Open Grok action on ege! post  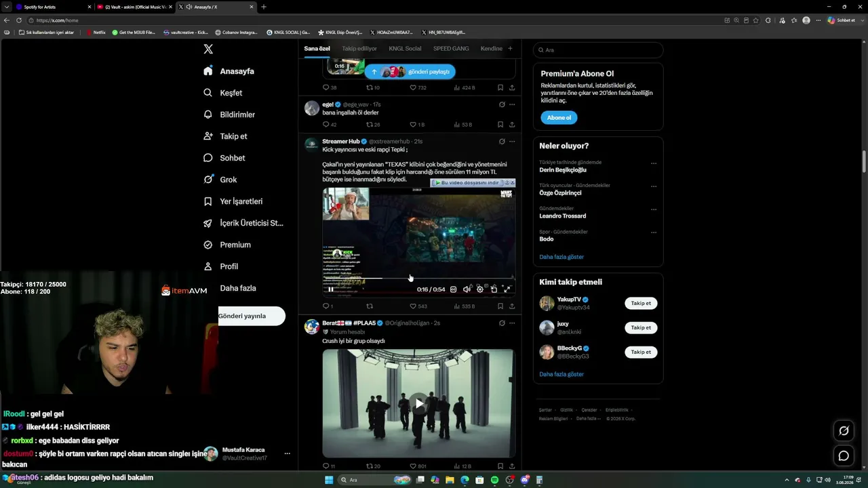pos(502,104)
